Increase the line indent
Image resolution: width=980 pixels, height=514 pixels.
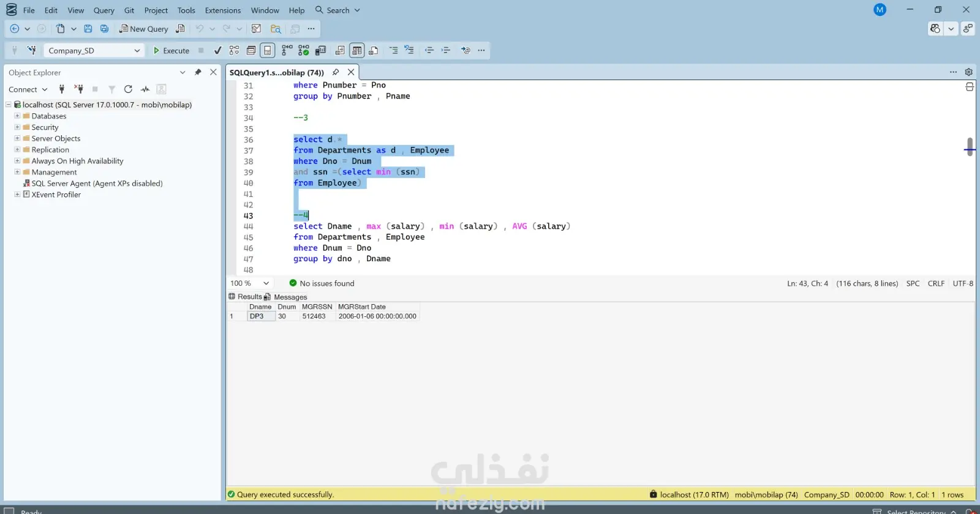point(446,50)
